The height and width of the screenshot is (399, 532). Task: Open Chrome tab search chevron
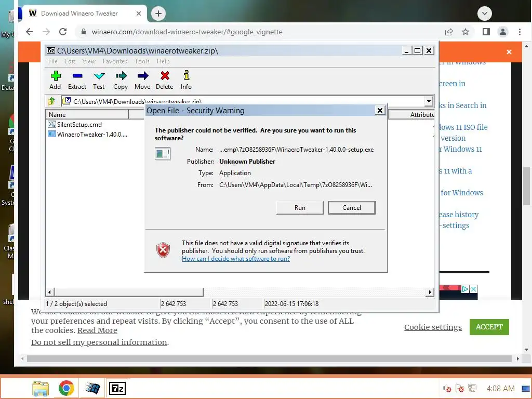pos(485,14)
